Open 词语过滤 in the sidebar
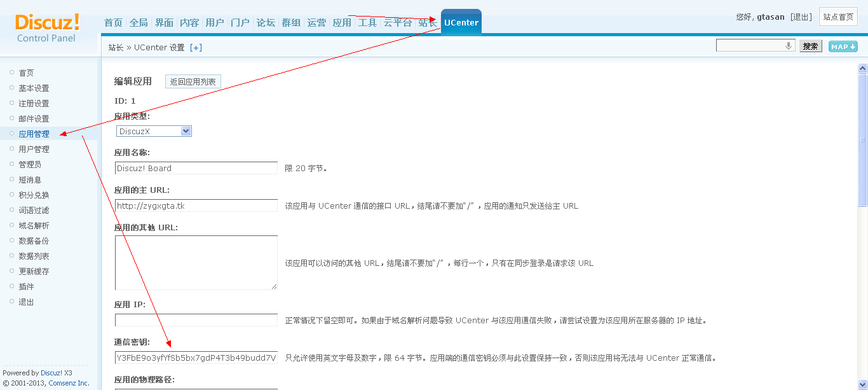 click(x=34, y=211)
